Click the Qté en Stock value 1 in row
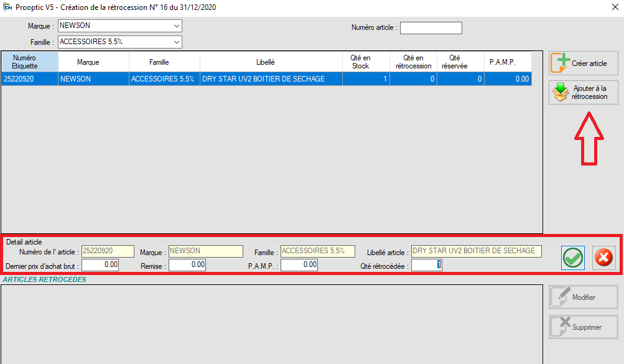624x364 pixels. pos(366,79)
